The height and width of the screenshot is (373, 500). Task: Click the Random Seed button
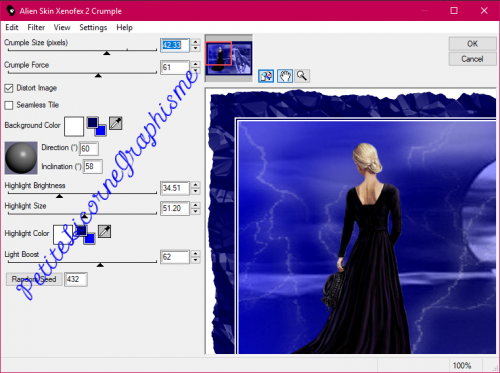34,279
